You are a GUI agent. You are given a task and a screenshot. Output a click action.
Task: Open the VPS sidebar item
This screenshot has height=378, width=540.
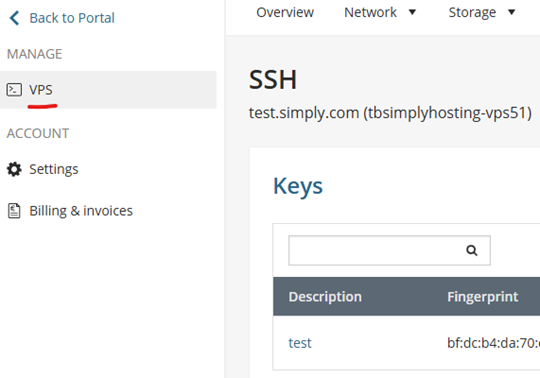coord(108,90)
